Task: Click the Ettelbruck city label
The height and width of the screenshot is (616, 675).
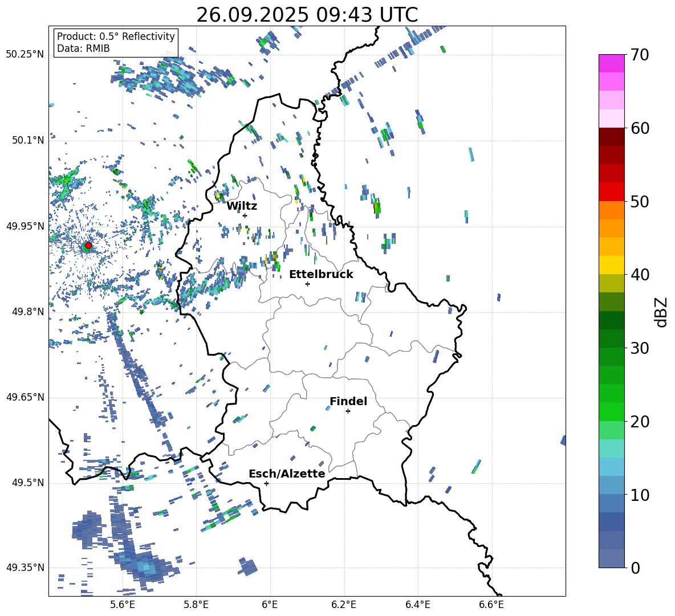Action: (321, 275)
